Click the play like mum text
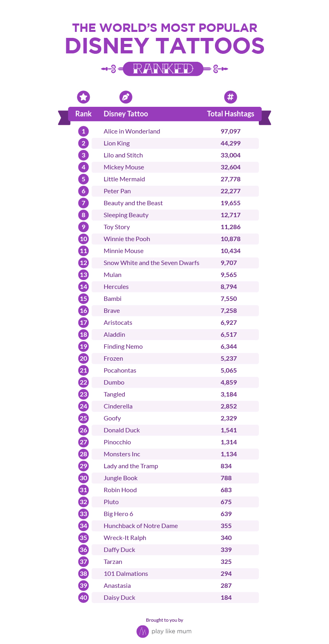The image size is (329, 644). point(171,631)
